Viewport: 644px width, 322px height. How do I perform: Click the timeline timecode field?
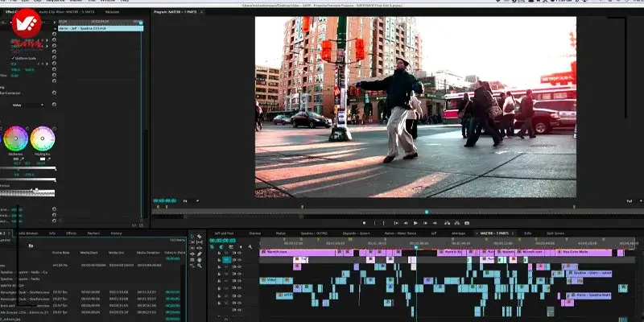(223, 241)
